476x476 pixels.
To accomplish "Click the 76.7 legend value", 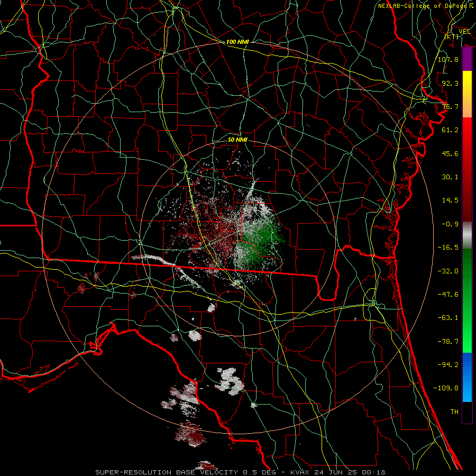I will click(450, 106).
